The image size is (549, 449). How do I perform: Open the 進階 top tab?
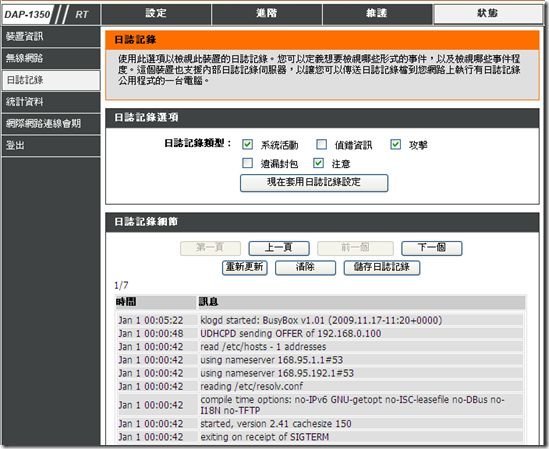(x=266, y=14)
